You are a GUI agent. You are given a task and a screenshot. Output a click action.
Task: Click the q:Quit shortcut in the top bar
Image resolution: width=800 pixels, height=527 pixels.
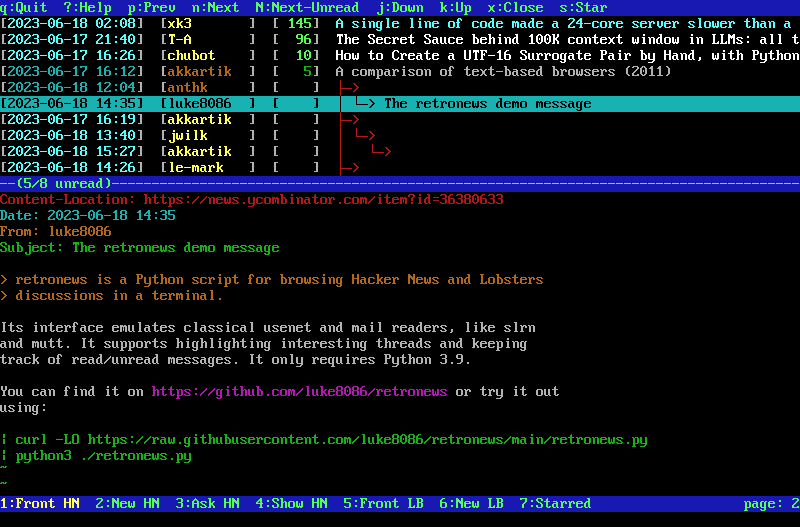tap(23, 8)
